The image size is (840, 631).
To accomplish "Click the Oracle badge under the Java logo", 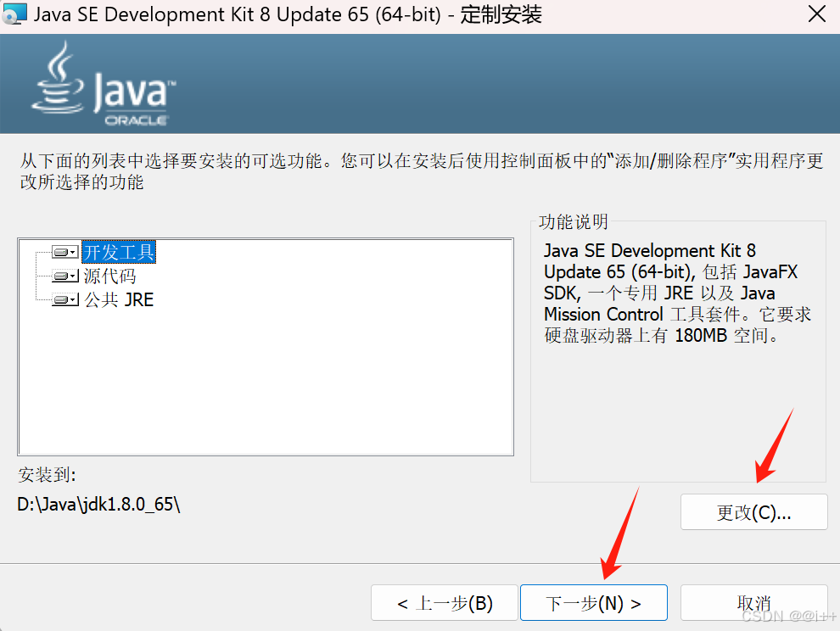I will (136, 119).
